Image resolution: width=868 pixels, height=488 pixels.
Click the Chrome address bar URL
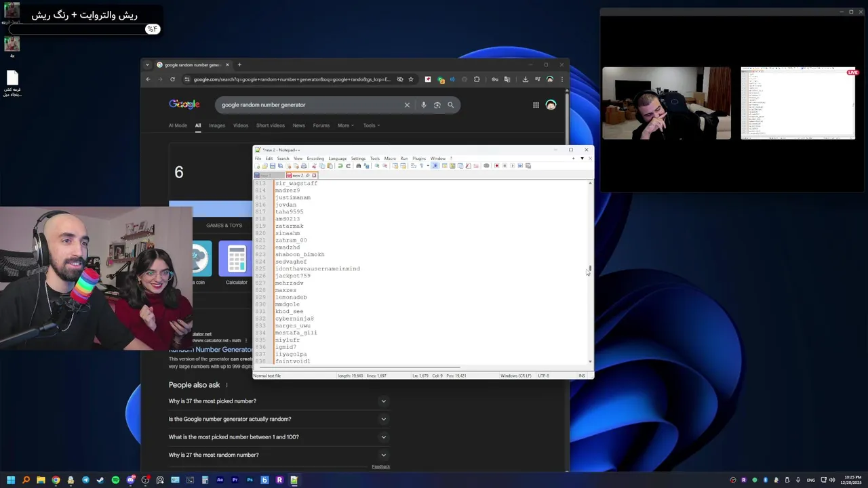pos(292,79)
